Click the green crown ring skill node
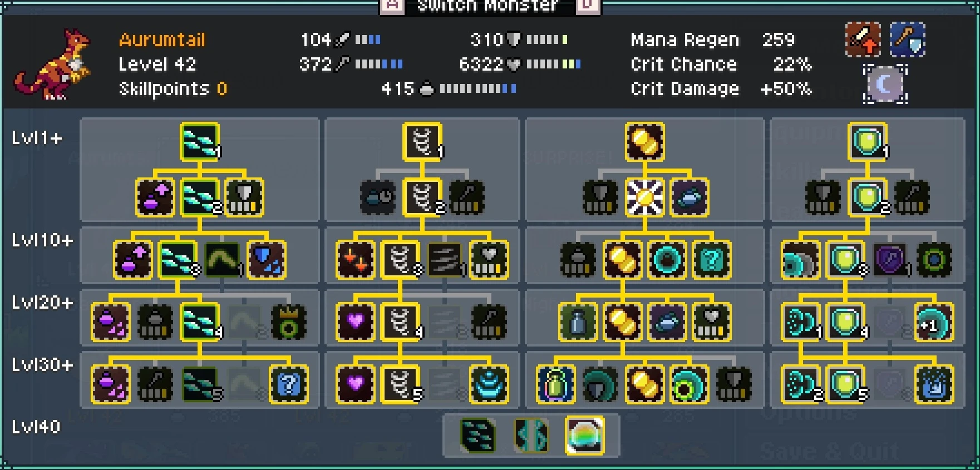Image resolution: width=980 pixels, height=470 pixels. click(288, 322)
